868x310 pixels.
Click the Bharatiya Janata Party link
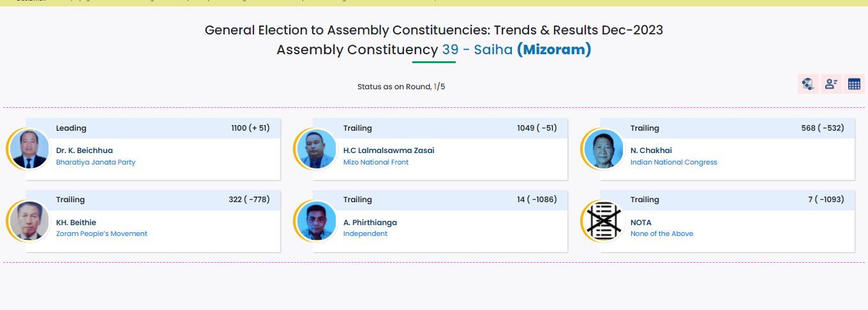[x=96, y=162]
